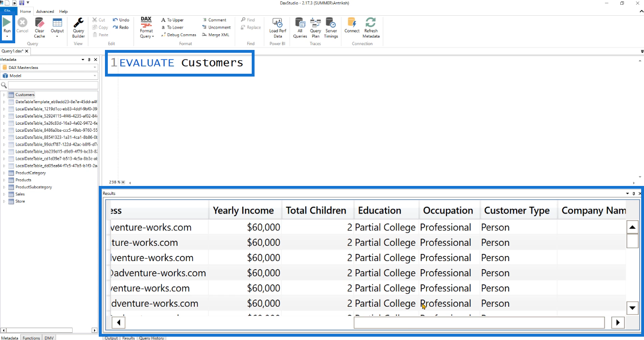Click results horizontal scroll right arrow
Screen dimensions: 644x340
click(x=617, y=322)
